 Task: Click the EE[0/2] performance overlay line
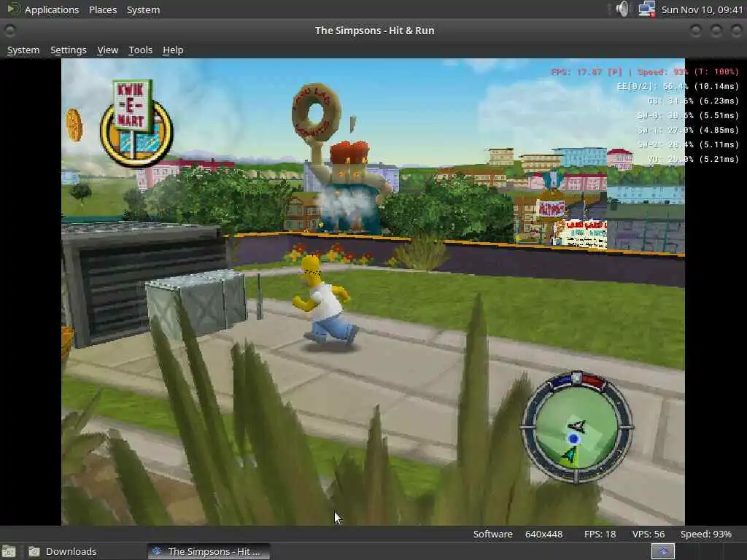[678, 86]
